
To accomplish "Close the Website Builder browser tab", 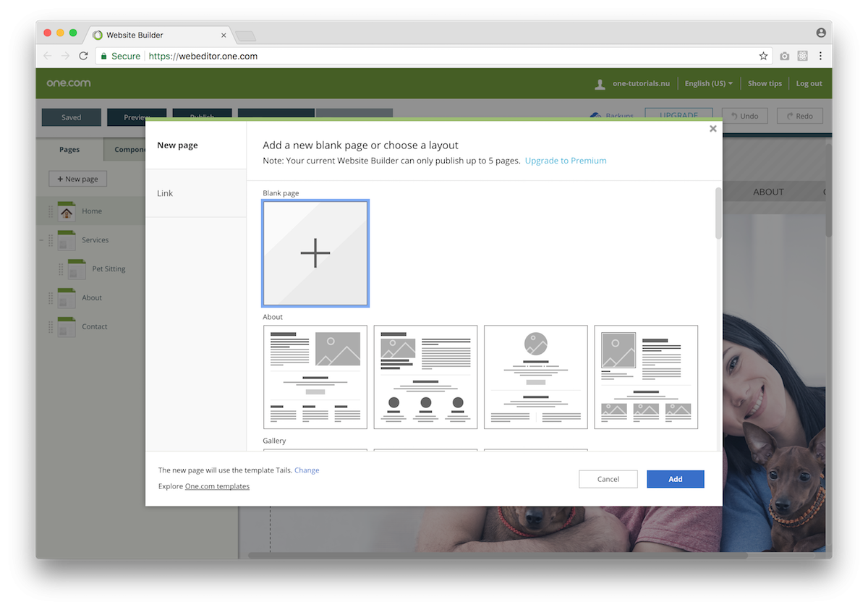I will (224, 35).
